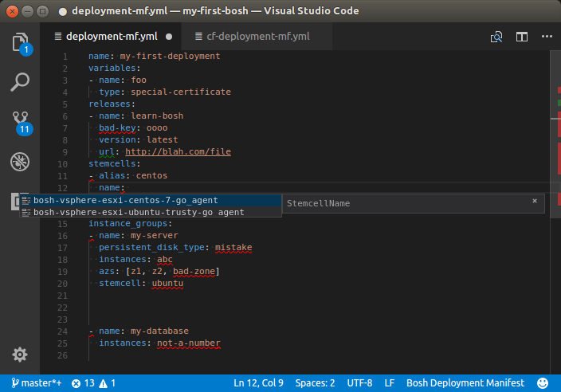Open the Manage gear settings menu
The height and width of the screenshot is (392, 561).
point(20,355)
